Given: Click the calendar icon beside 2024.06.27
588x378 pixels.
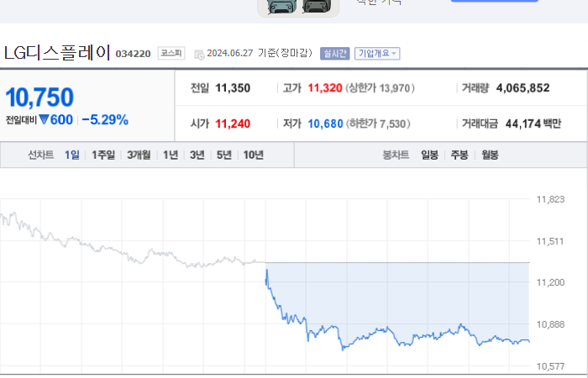Looking at the screenshot, I should (199, 55).
